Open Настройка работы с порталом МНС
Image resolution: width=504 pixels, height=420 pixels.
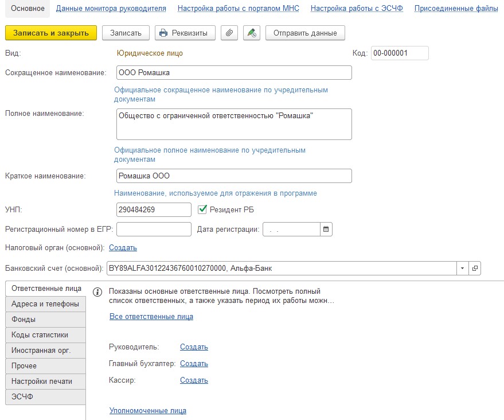[x=238, y=9]
